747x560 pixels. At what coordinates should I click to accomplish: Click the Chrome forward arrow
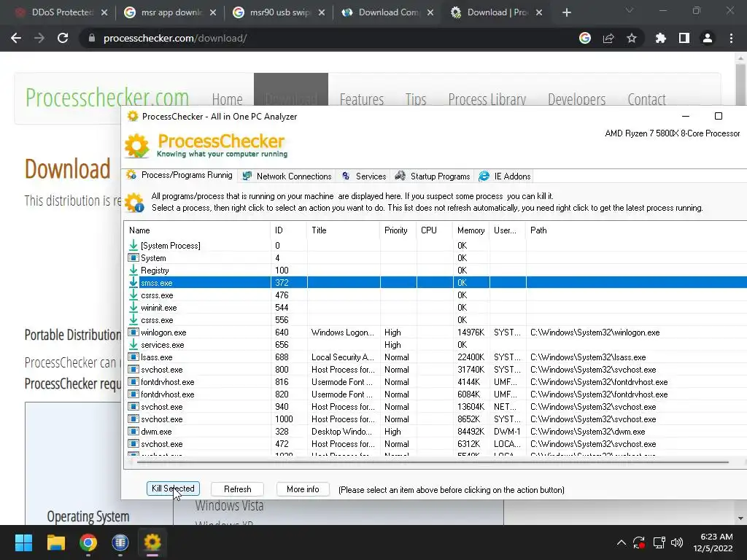pos(39,38)
